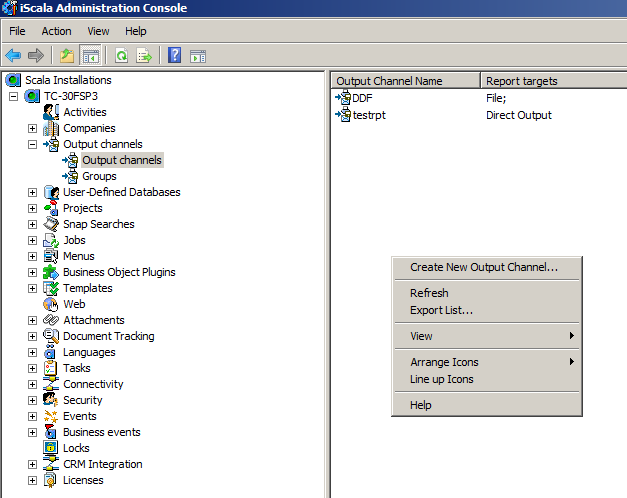
Task: Click the Licenses certificate icon
Action: (x=51, y=480)
